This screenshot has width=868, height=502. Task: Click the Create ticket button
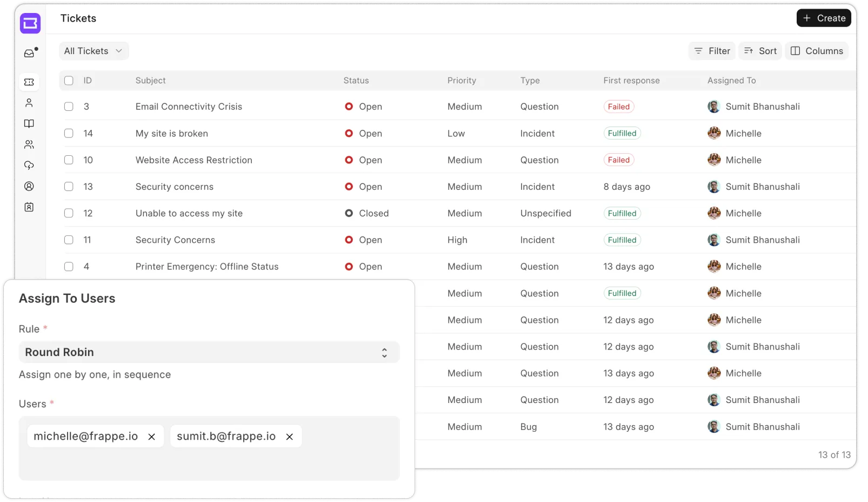[824, 18]
